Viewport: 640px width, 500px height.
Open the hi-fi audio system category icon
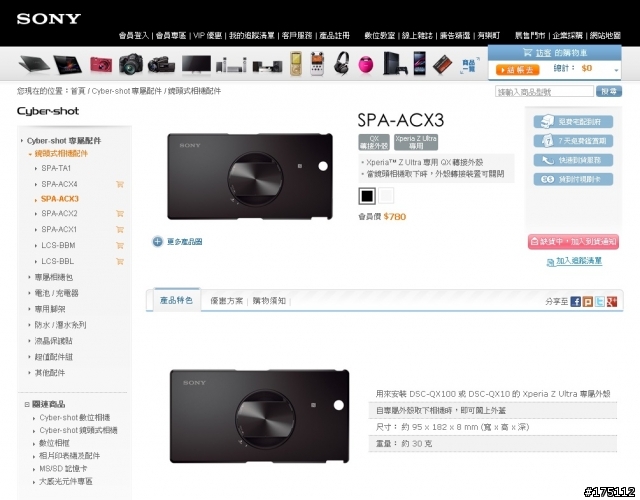tap(267, 66)
